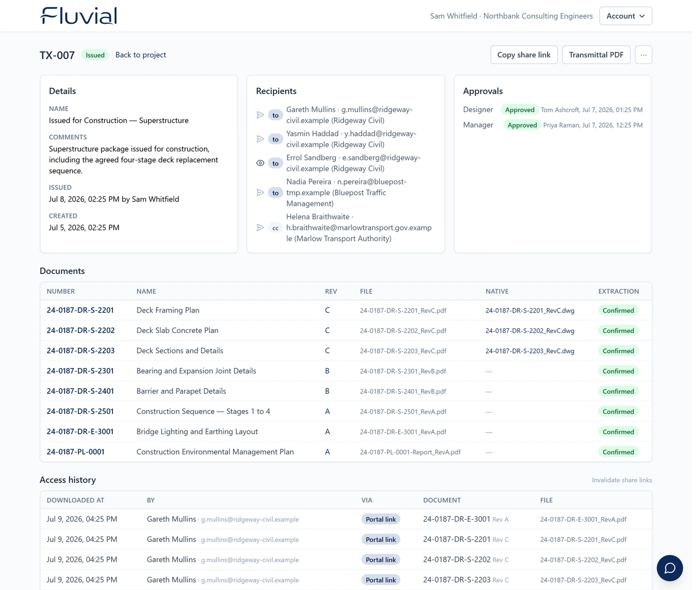Screen dimensions: 700x590
Task: Open document 24-0187-DR-S-2202
Action: click(80, 330)
